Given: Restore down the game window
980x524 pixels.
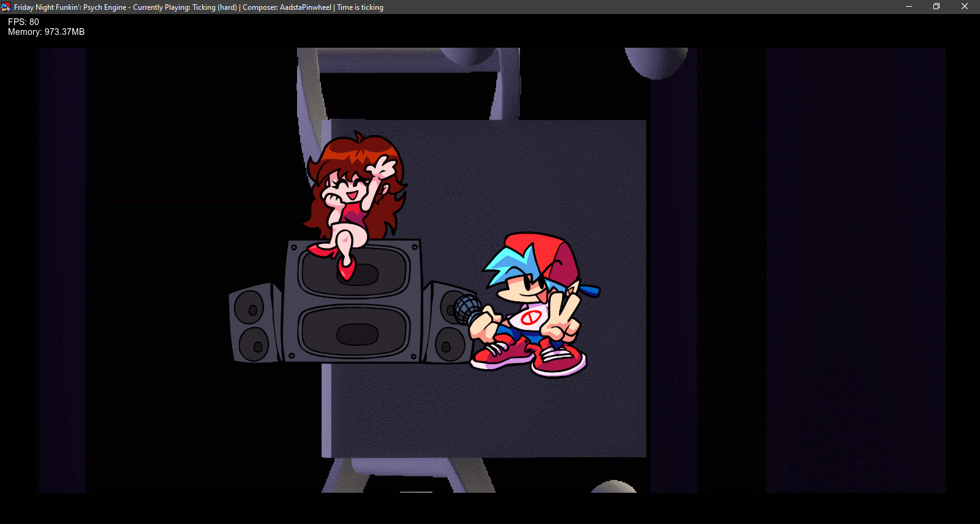Looking at the screenshot, I should [x=937, y=7].
